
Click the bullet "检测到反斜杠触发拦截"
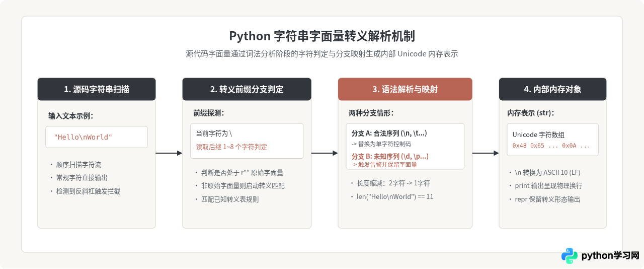(88, 191)
